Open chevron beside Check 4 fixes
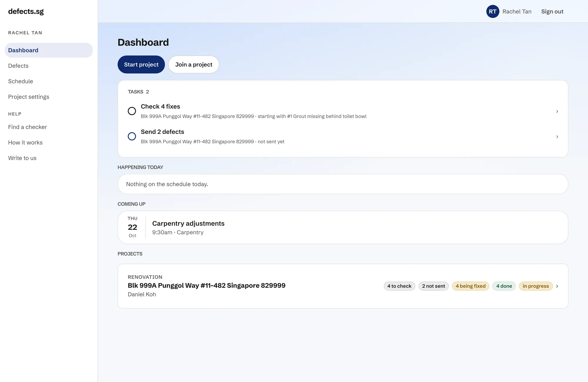Viewport: 588px width, 382px height. coord(557,111)
